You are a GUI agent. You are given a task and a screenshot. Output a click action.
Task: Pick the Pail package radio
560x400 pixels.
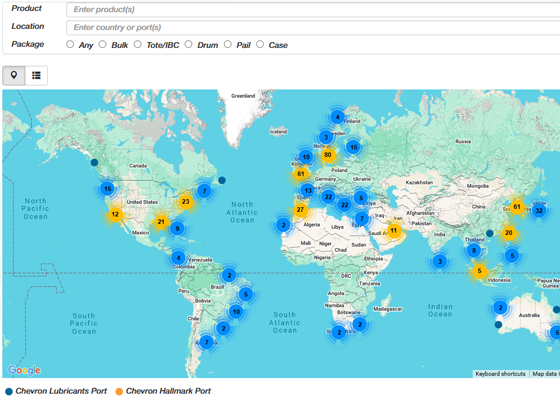click(x=228, y=44)
